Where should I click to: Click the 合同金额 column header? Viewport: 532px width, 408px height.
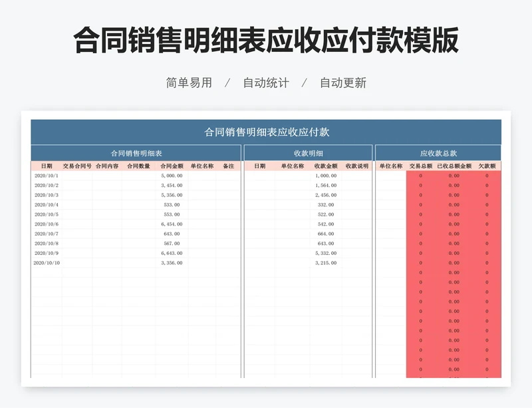click(x=172, y=166)
